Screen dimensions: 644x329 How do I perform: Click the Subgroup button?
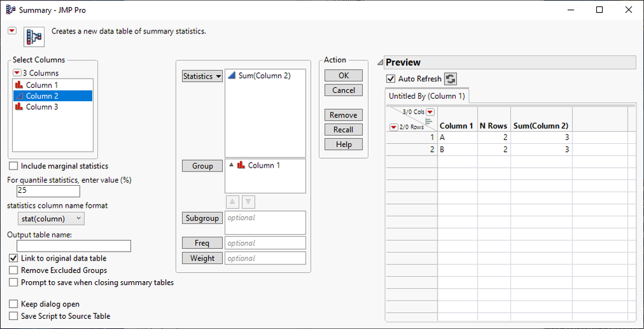(202, 217)
